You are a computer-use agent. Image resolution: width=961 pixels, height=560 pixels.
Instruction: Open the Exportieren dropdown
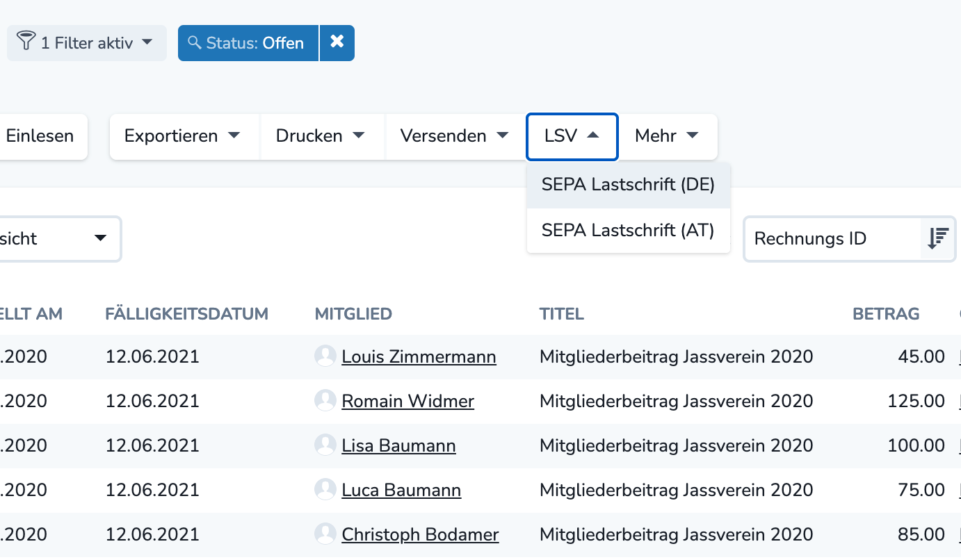[183, 136]
